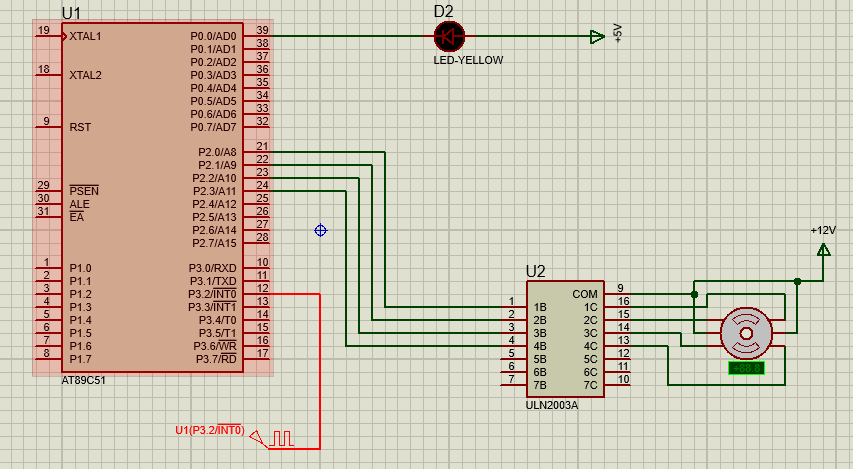853x469 pixels.
Task: Select the U1 reference label
Action: point(71,13)
